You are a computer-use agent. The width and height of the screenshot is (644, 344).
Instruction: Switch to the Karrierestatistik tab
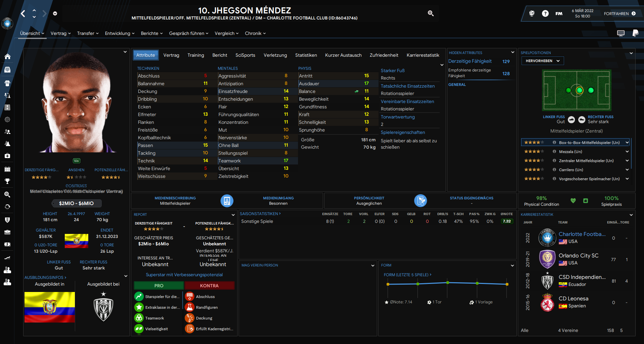coord(423,55)
